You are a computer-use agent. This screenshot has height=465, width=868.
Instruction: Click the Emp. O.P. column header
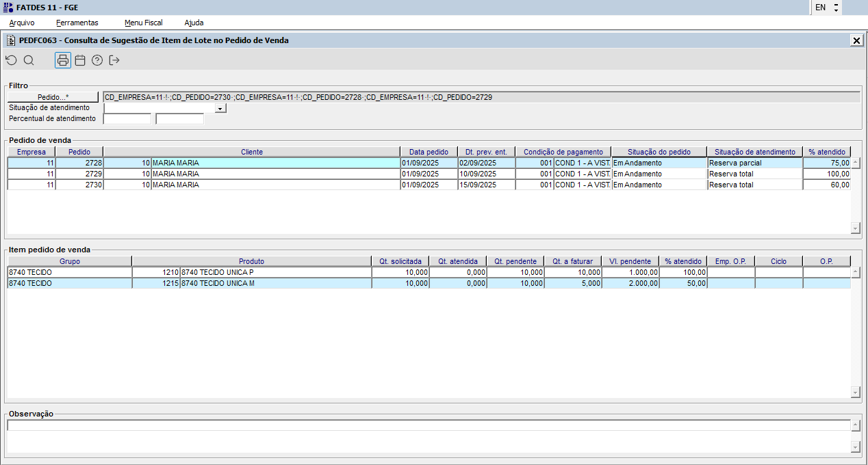(731, 261)
